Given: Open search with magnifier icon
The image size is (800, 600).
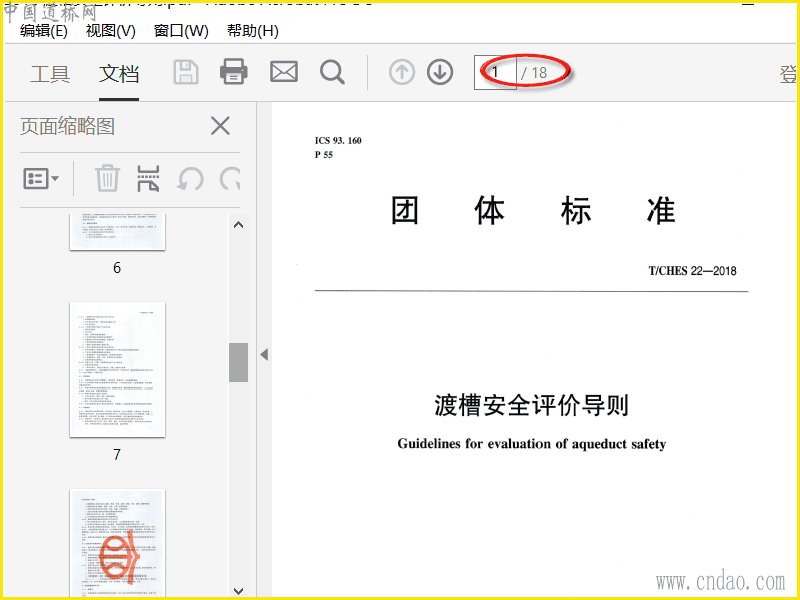Looking at the screenshot, I should [332, 72].
